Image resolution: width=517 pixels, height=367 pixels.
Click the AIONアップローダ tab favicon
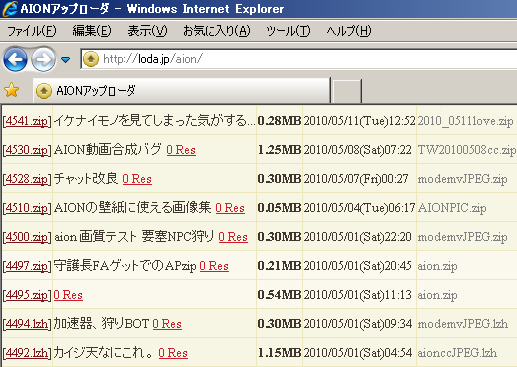click(x=44, y=91)
